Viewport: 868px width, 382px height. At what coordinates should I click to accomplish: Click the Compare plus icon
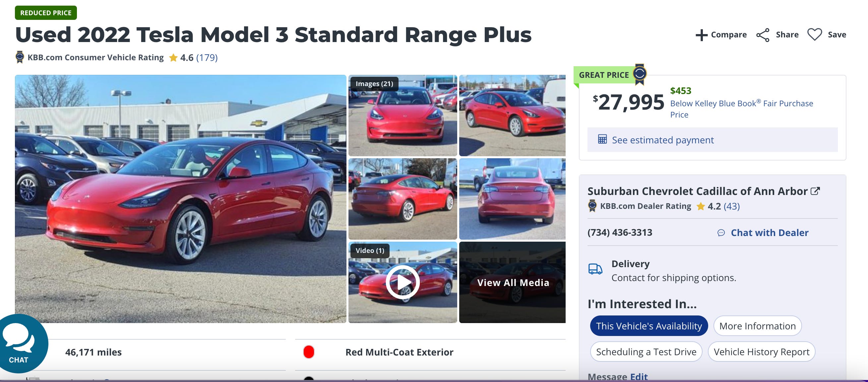(701, 35)
